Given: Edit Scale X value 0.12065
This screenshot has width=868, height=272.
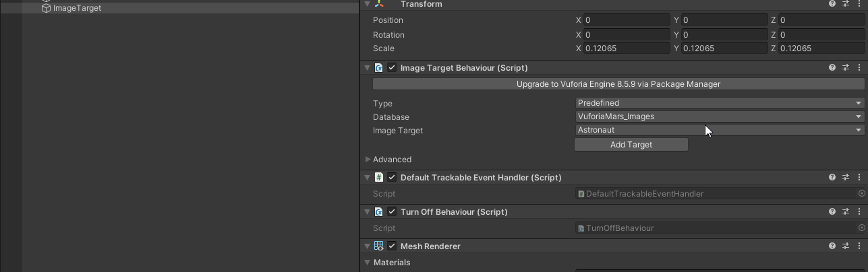Looking at the screenshot, I should 627,48.
